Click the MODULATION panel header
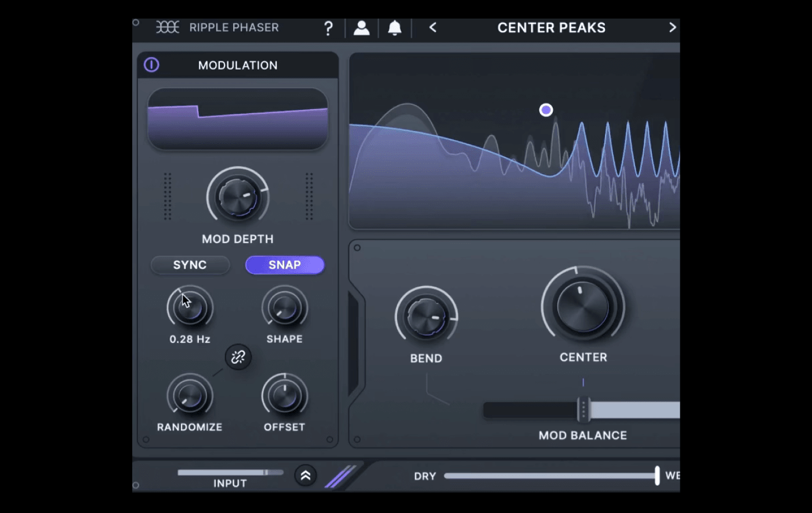812x513 pixels. coord(237,65)
